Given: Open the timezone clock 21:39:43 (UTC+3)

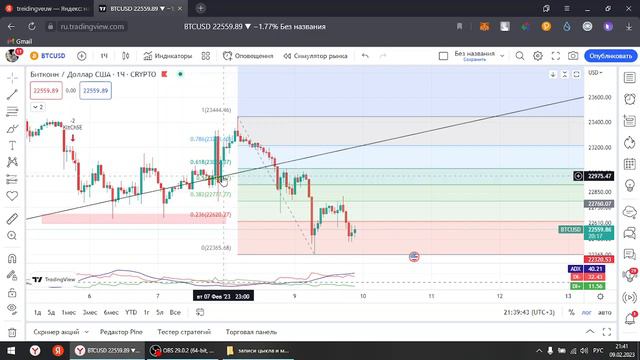Looking at the screenshot, I should pos(529,312).
